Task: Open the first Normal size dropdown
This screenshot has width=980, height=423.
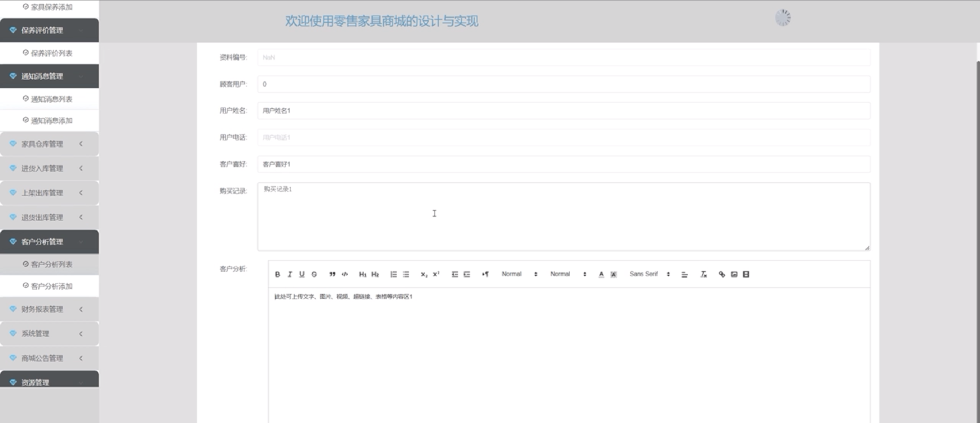Action: [x=519, y=274]
